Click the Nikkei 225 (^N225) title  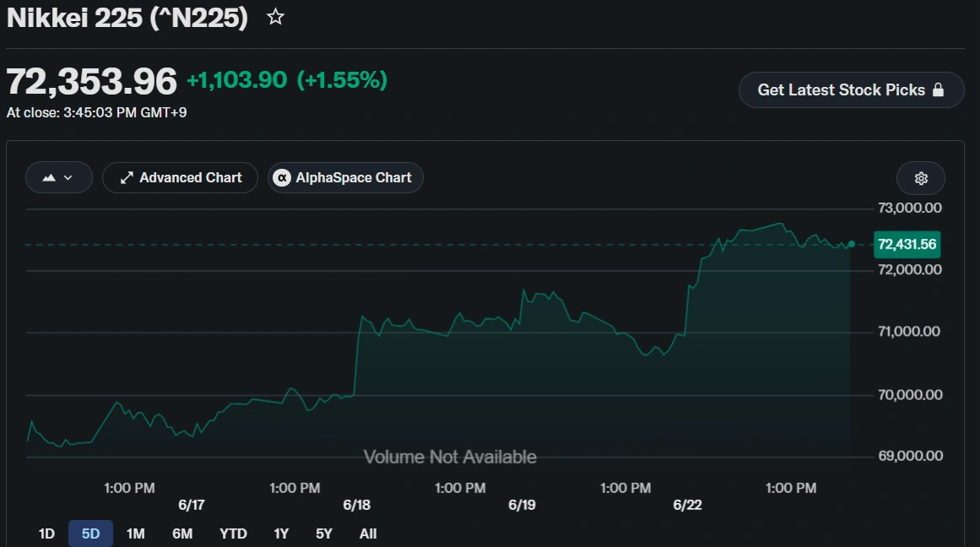click(127, 18)
